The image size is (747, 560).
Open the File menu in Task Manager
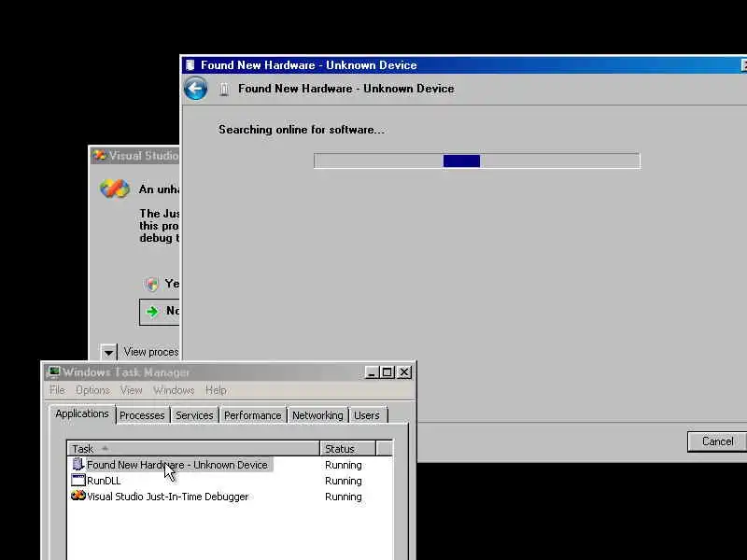pyautogui.click(x=57, y=390)
